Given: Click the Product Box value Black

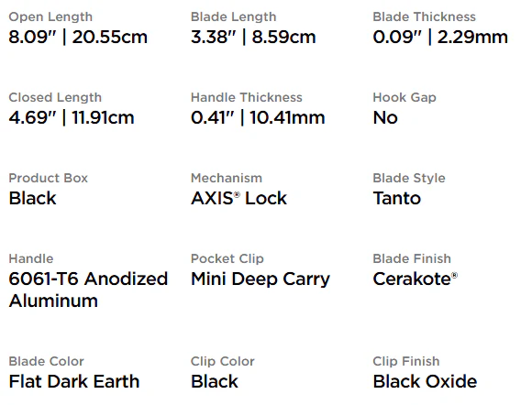Looking at the screenshot, I should (x=33, y=198).
